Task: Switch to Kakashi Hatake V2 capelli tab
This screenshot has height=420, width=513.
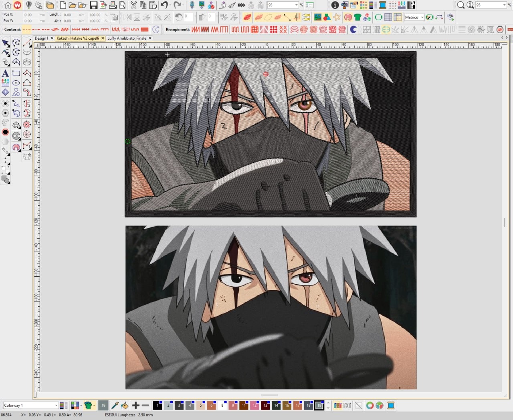Action: click(x=78, y=38)
